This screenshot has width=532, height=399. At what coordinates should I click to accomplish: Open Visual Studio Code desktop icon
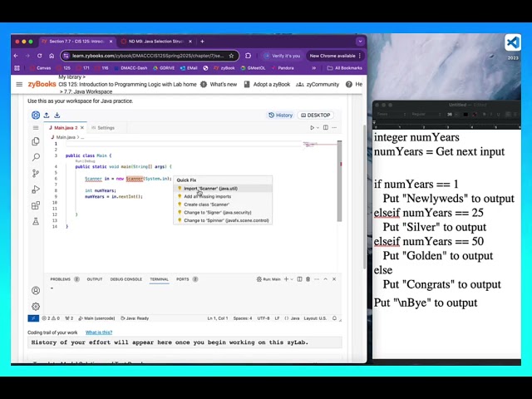[x=513, y=42]
